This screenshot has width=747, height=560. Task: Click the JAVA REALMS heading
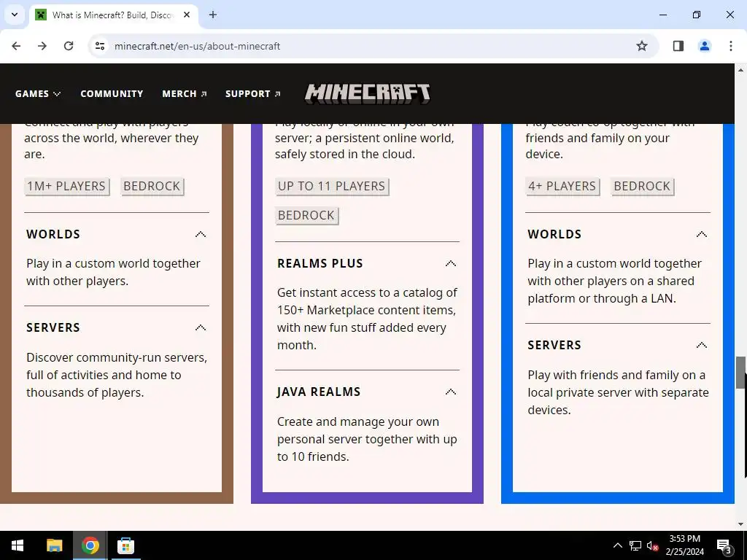319,392
